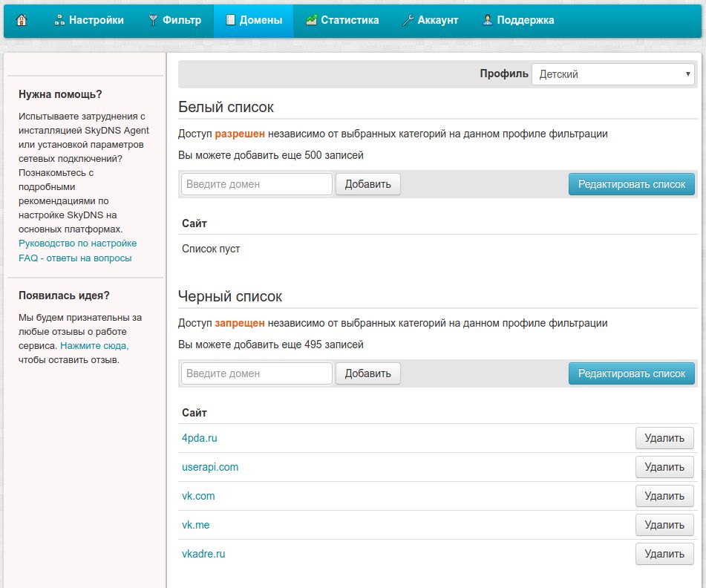The image size is (706, 588).
Task: Click Редактировать список for the black list
Action: coord(632,373)
